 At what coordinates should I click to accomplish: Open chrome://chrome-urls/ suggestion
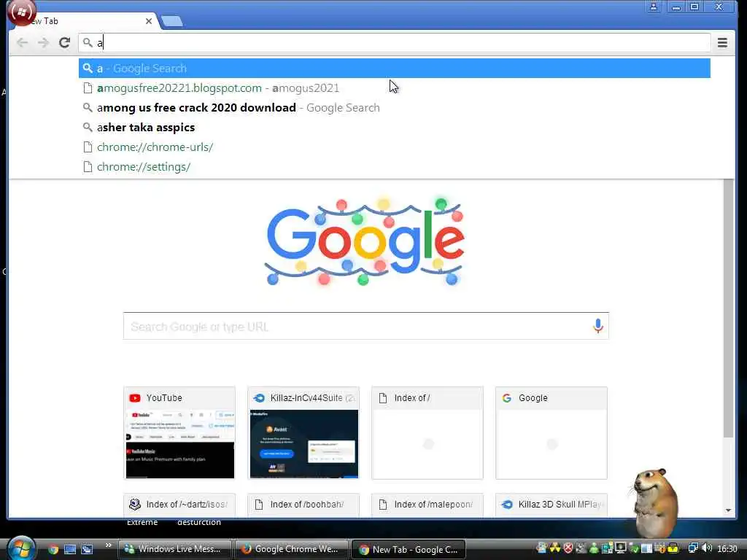(x=395, y=147)
